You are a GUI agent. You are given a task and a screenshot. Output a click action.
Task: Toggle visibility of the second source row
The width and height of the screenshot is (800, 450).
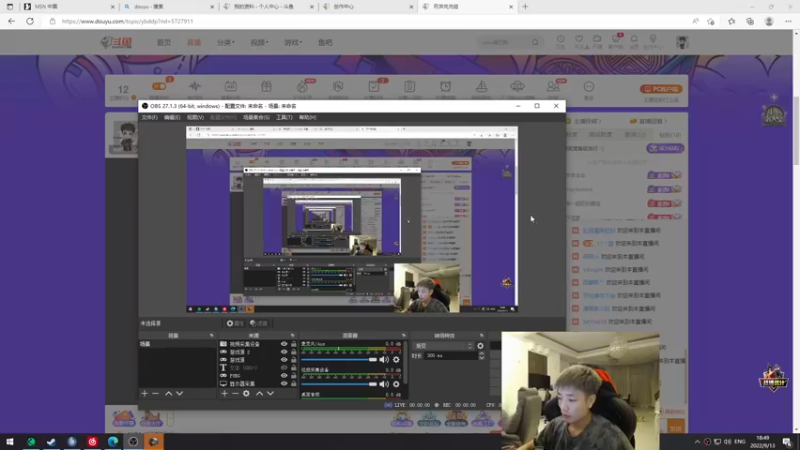[284, 352]
